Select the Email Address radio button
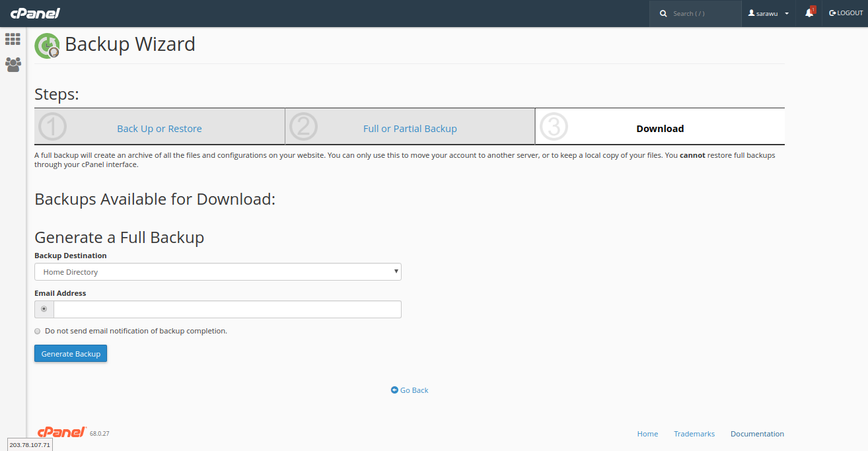The width and height of the screenshot is (868, 451). point(44,309)
